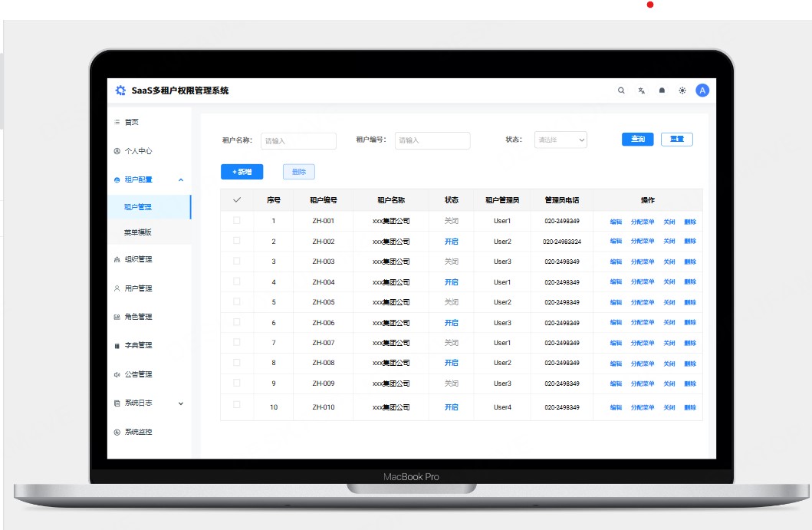Click 编辑 for row ZH-001
The height and width of the screenshot is (530, 812).
(616, 222)
